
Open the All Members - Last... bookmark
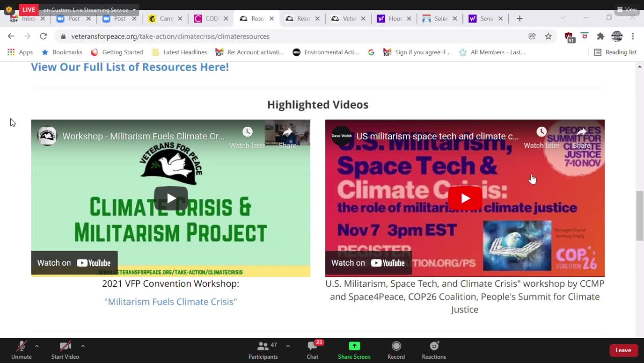click(x=492, y=52)
